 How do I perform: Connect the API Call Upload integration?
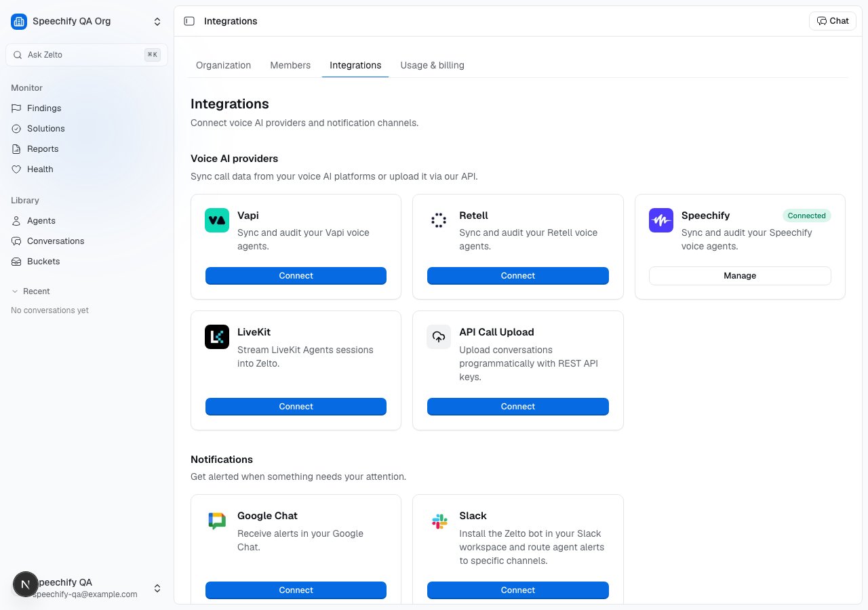pos(518,407)
